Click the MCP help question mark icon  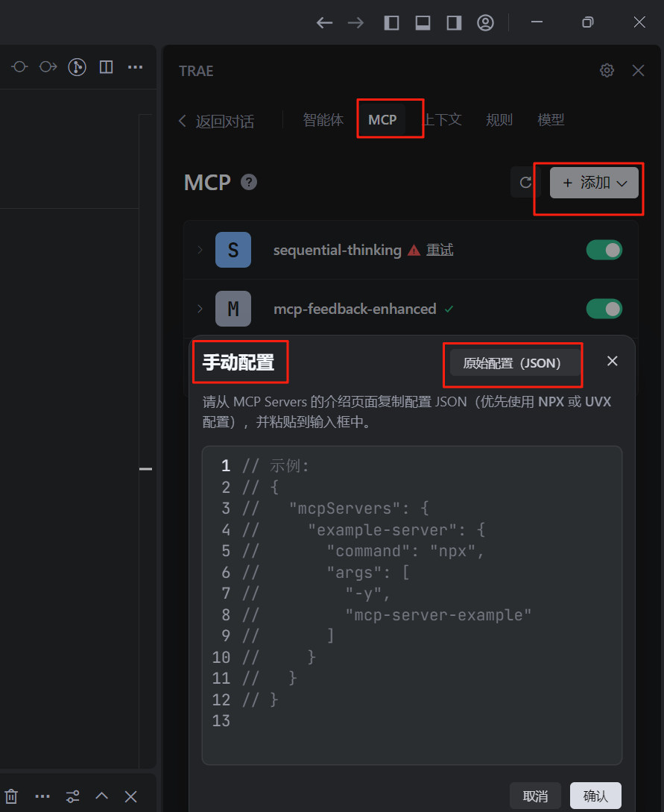pyautogui.click(x=249, y=182)
